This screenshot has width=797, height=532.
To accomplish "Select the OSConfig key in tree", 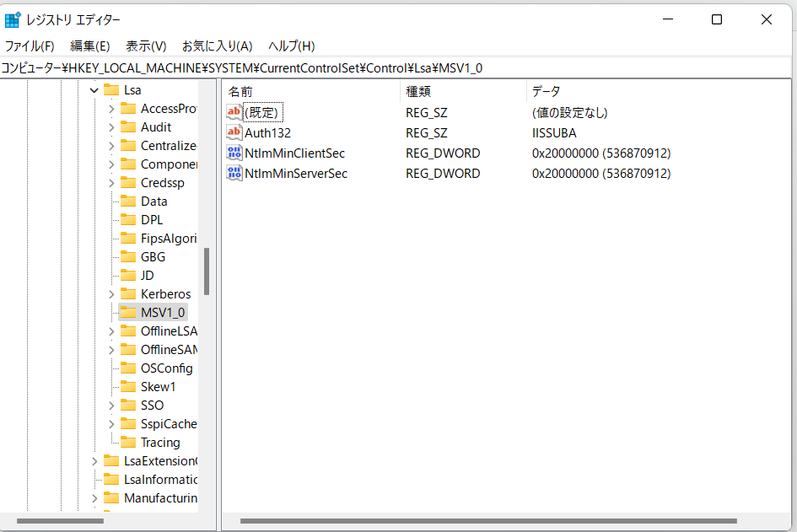I will pos(166,368).
